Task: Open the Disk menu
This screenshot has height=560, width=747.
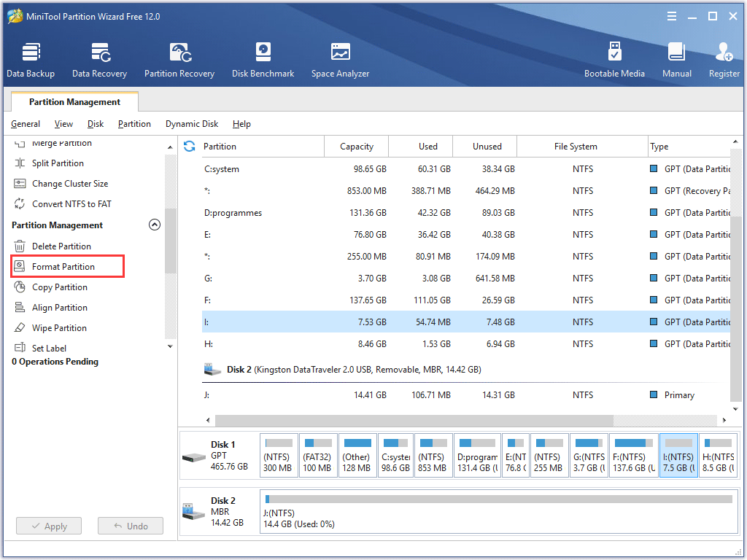Action: (x=96, y=124)
